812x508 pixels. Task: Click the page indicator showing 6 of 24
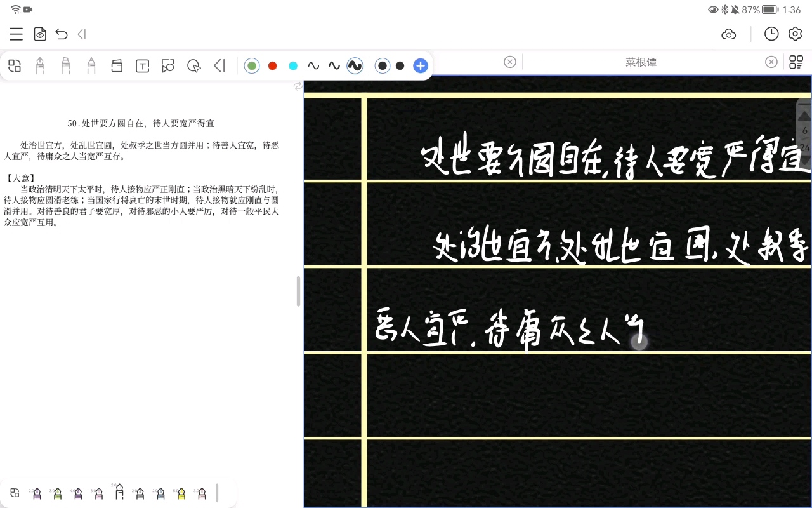coord(805,138)
